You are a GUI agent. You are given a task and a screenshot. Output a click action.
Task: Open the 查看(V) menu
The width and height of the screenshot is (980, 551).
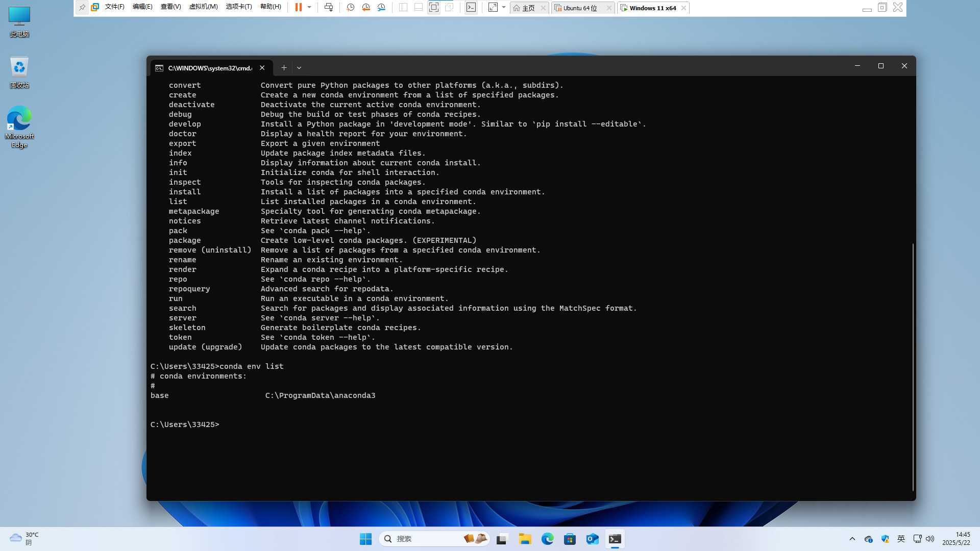pos(170,7)
